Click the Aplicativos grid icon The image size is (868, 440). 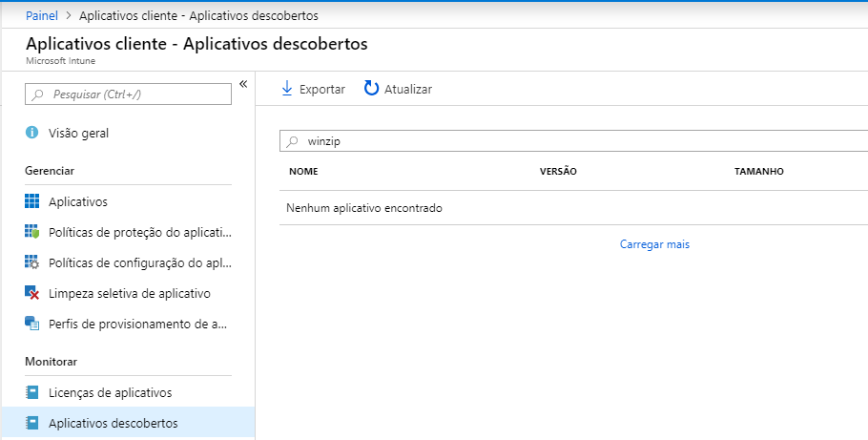(x=31, y=201)
